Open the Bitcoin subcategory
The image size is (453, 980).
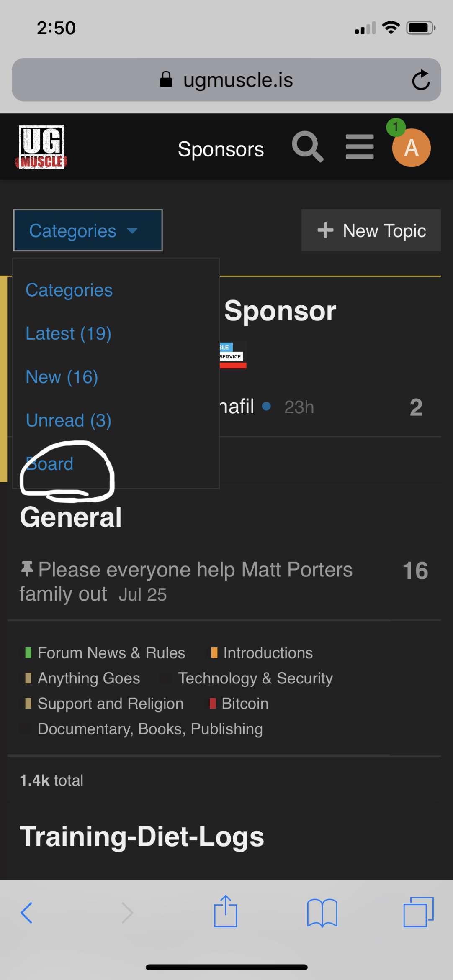[x=245, y=704]
